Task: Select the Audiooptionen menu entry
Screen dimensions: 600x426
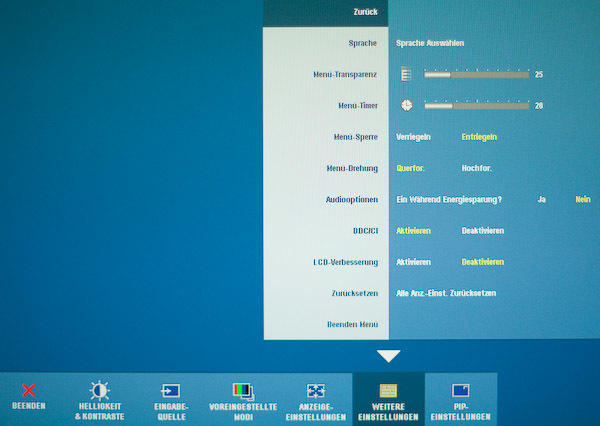Action: [352, 199]
